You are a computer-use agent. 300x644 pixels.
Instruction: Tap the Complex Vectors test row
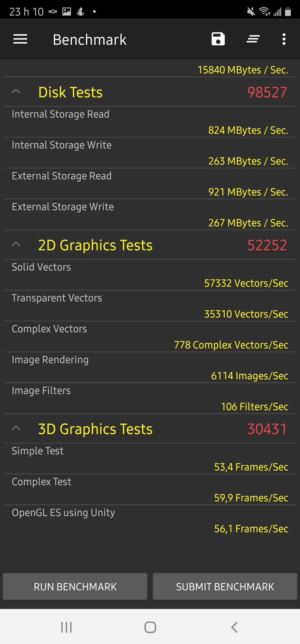tap(150, 336)
